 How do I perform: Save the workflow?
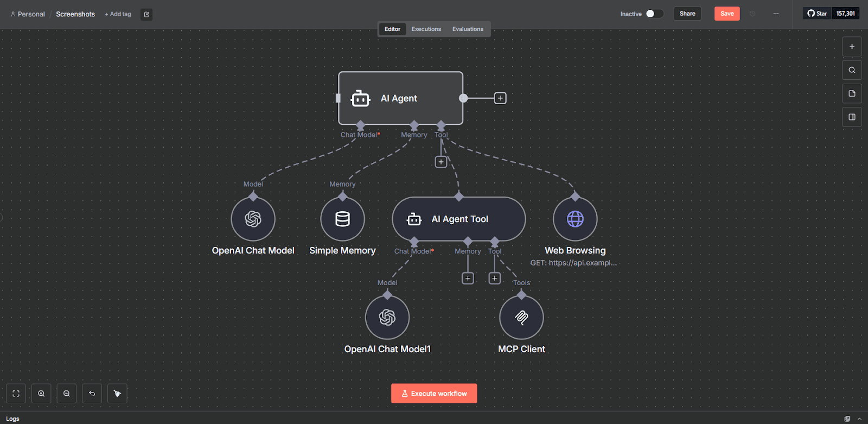(727, 14)
